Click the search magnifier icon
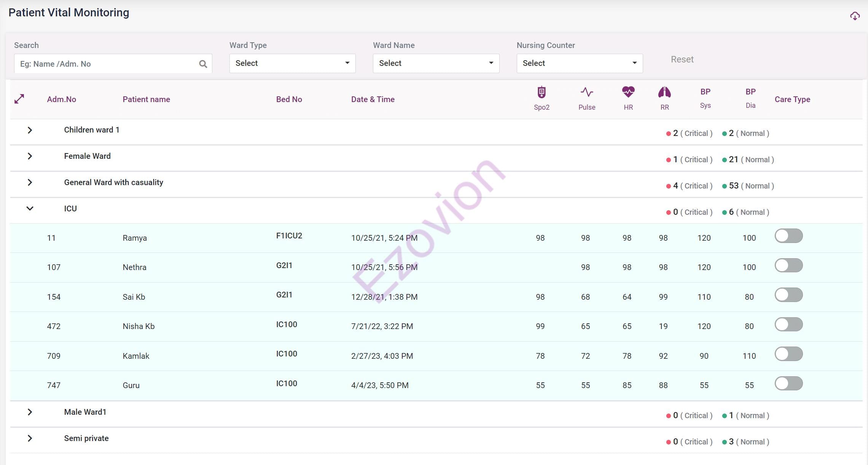The width and height of the screenshot is (868, 465). [203, 64]
